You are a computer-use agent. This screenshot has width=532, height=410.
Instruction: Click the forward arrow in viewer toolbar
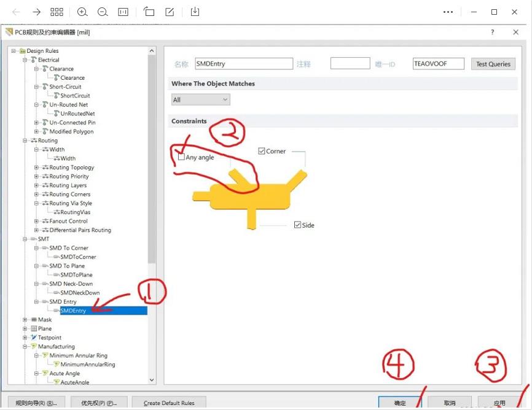(x=37, y=12)
